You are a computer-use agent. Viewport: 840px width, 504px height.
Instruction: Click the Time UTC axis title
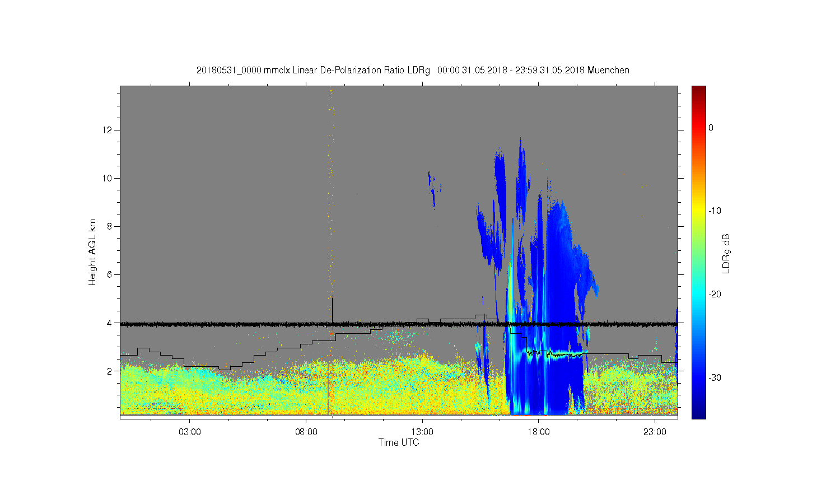pos(399,442)
